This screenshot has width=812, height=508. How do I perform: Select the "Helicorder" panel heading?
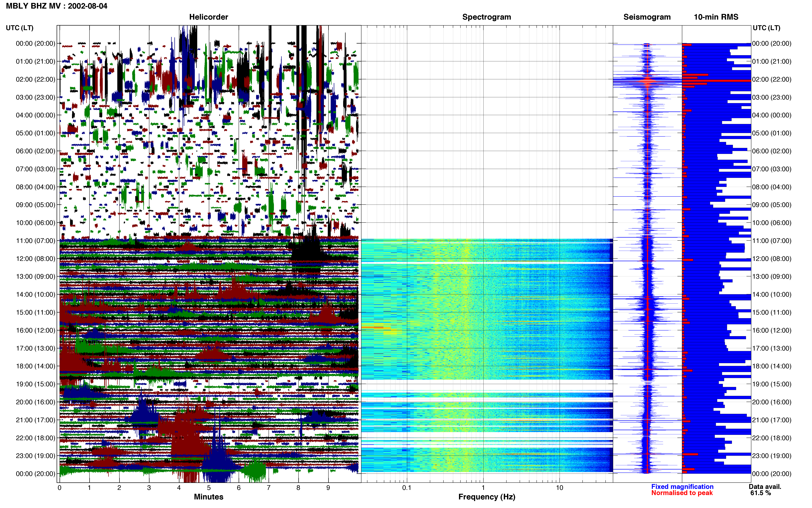click(x=209, y=17)
